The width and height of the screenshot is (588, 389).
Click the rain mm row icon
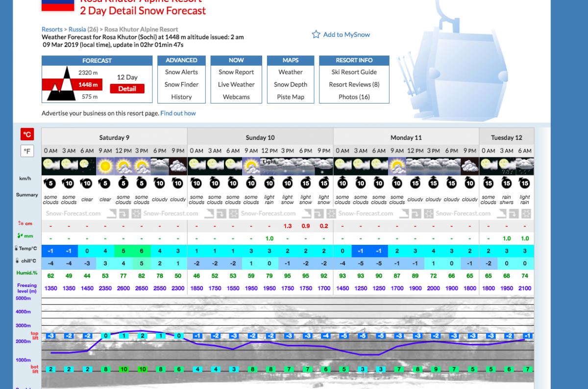click(19, 236)
